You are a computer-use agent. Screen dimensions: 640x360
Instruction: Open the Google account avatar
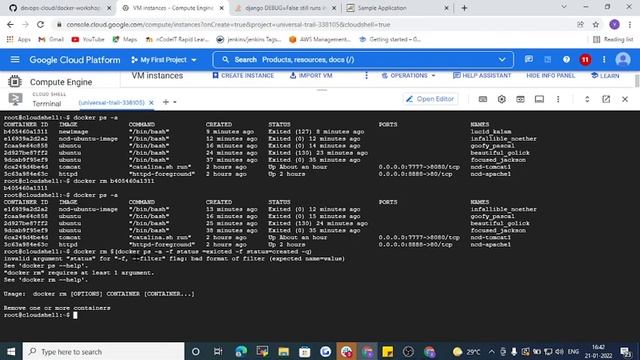[623, 60]
